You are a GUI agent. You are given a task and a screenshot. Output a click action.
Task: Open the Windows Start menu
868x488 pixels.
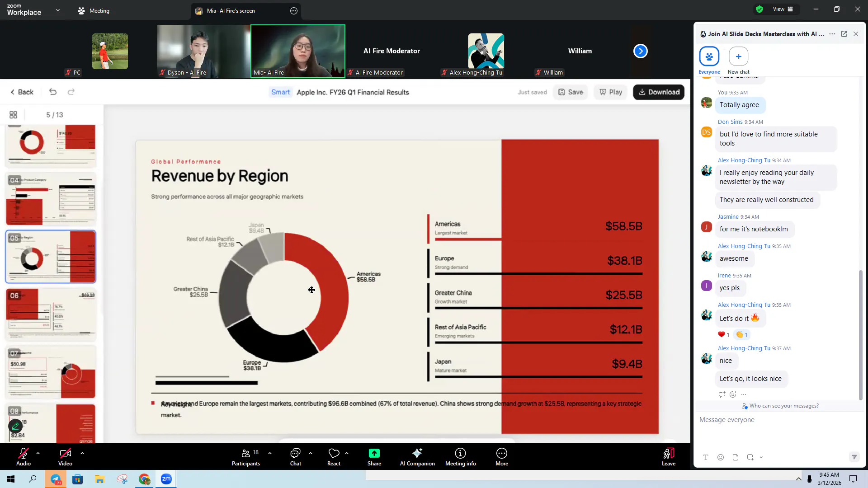pyautogui.click(x=11, y=479)
